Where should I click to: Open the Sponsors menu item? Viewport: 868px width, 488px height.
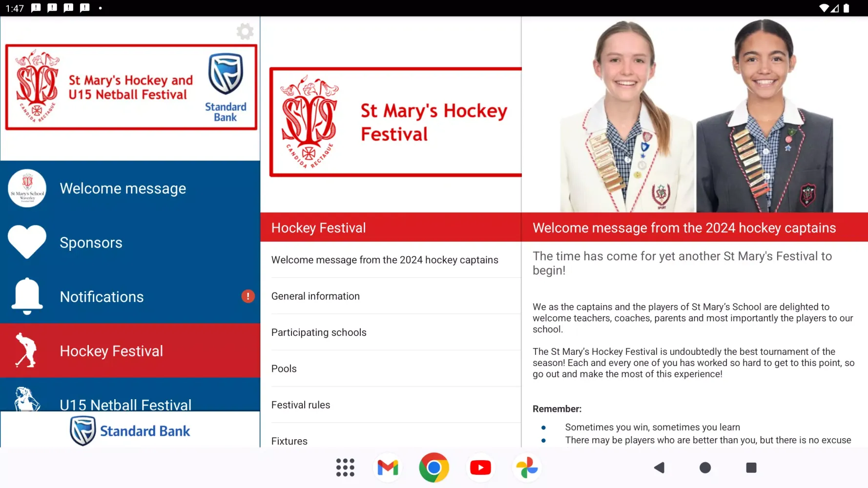click(130, 243)
